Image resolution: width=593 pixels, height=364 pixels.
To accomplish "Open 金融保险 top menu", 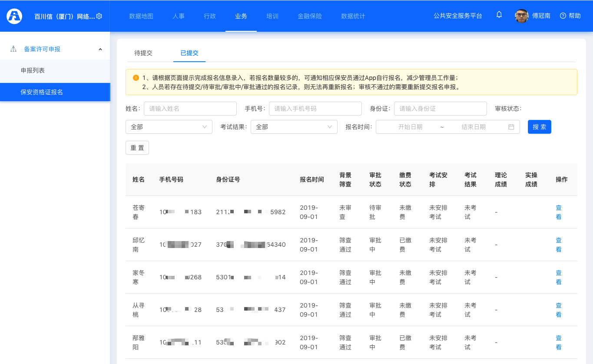I will 310,16.
